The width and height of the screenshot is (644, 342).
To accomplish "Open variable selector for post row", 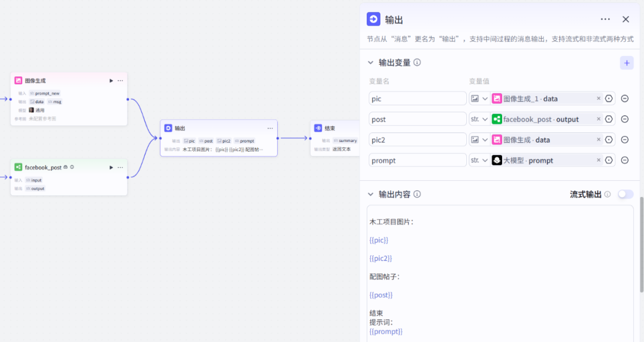I will [x=609, y=119].
